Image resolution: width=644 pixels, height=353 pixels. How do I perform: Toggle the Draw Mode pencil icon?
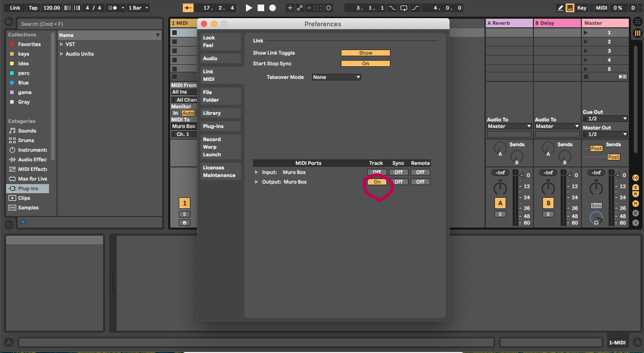[x=560, y=8]
